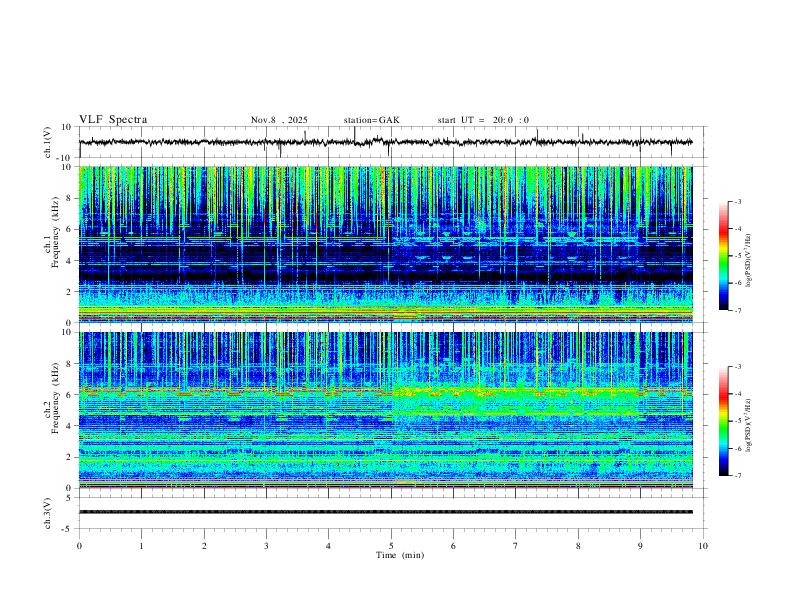Click time axis tick label "9"
The height and width of the screenshot is (612, 792).
[640, 546]
